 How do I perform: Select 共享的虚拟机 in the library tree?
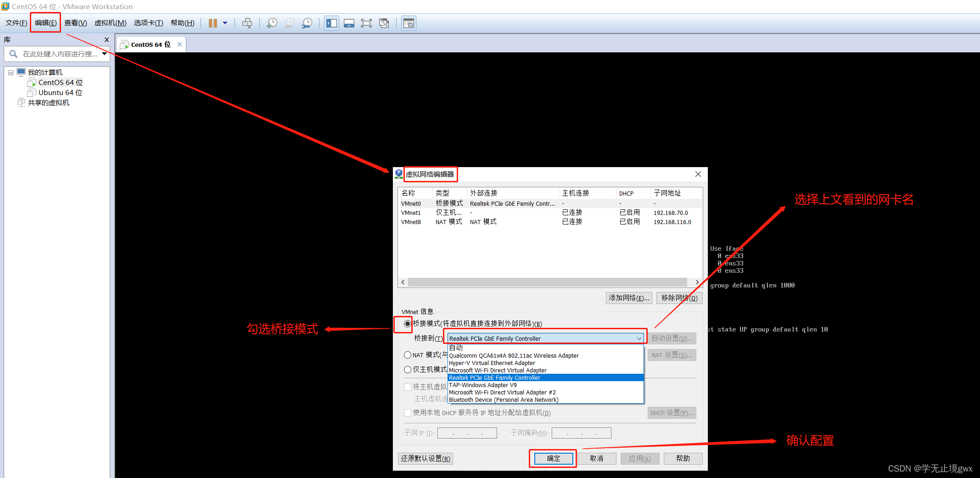pos(49,102)
